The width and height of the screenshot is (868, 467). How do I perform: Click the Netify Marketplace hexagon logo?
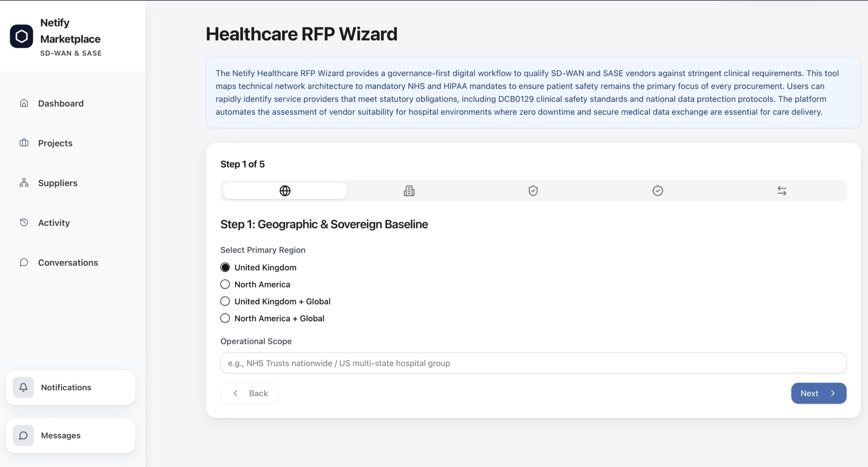pyautogui.click(x=22, y=36)
